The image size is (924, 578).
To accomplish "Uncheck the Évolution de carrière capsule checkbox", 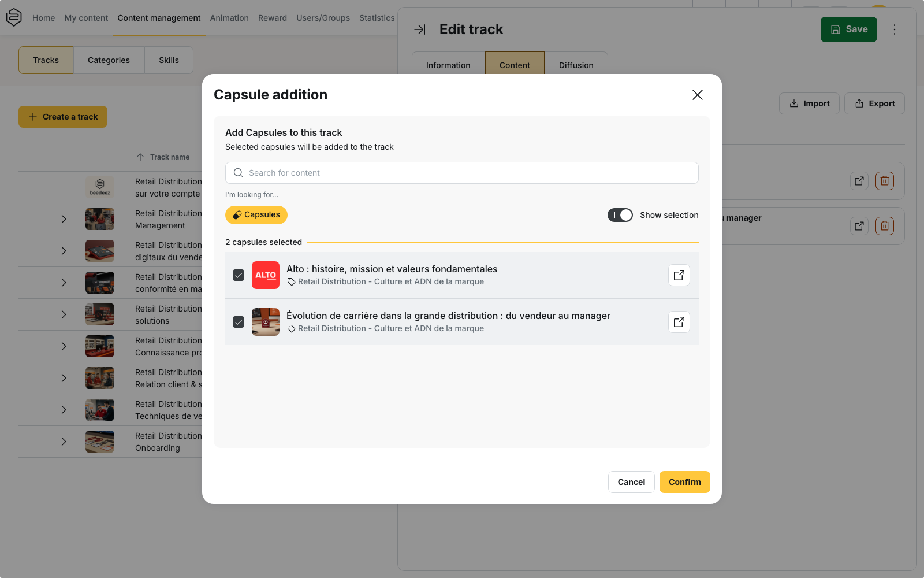I will pyautogui.click(x=239, y=322).
